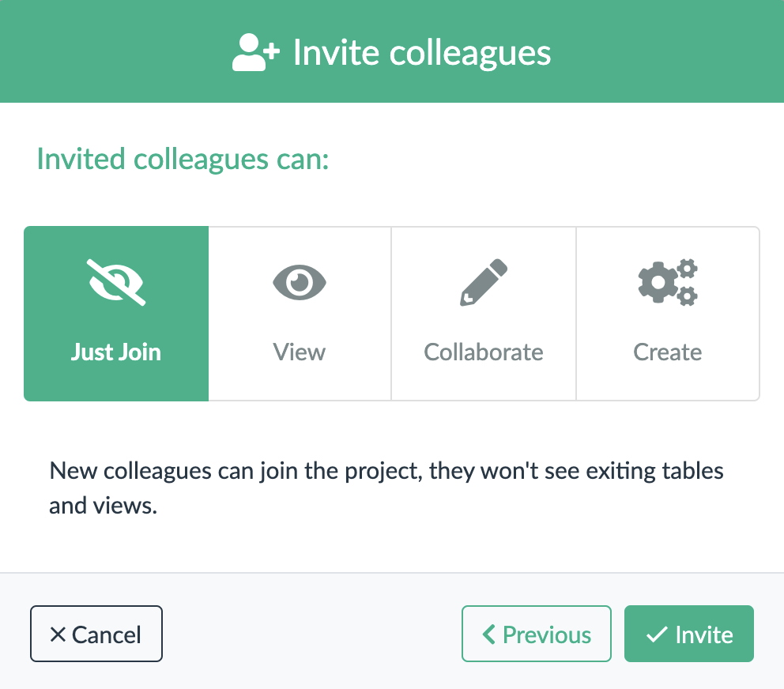The image size is (784, 689).
Task: Click the crossed-out eye icon
Action: (116, 283)
